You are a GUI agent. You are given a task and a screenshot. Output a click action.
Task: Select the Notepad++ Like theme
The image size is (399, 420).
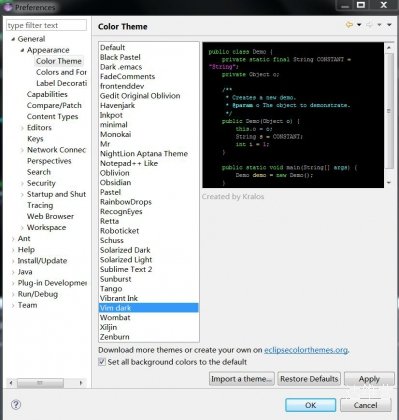[x=129, y=163]
